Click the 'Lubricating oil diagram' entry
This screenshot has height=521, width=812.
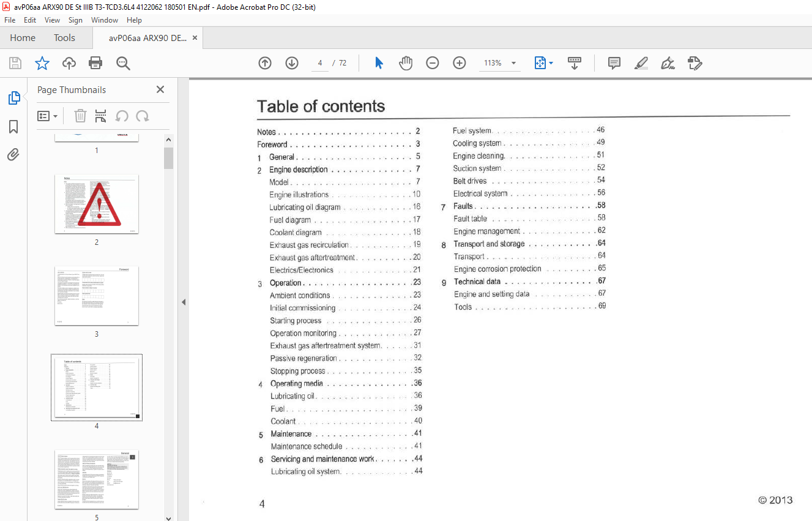(305, 207)
